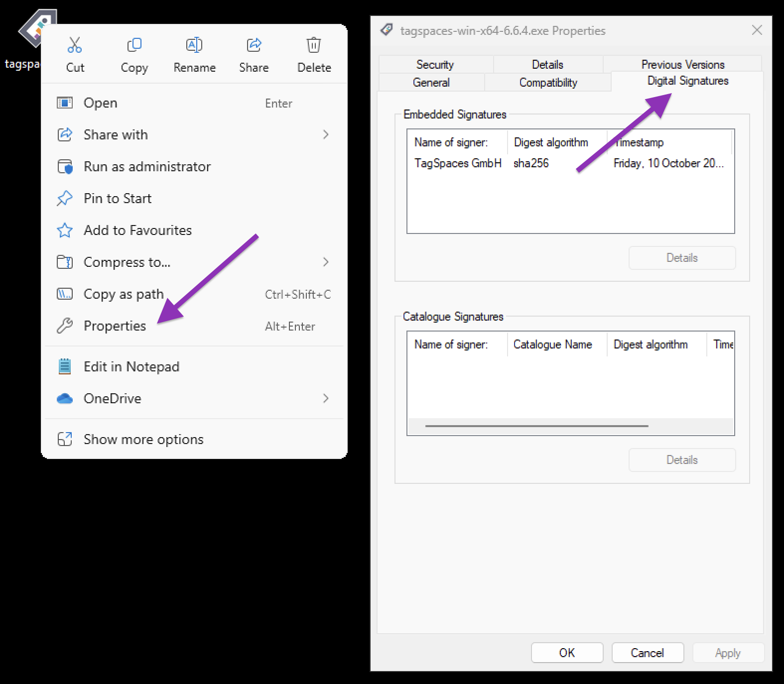Click the tag icon in Properties title bar
The width and height of the screenshot is (784, 684).
(x=387, y=30)
